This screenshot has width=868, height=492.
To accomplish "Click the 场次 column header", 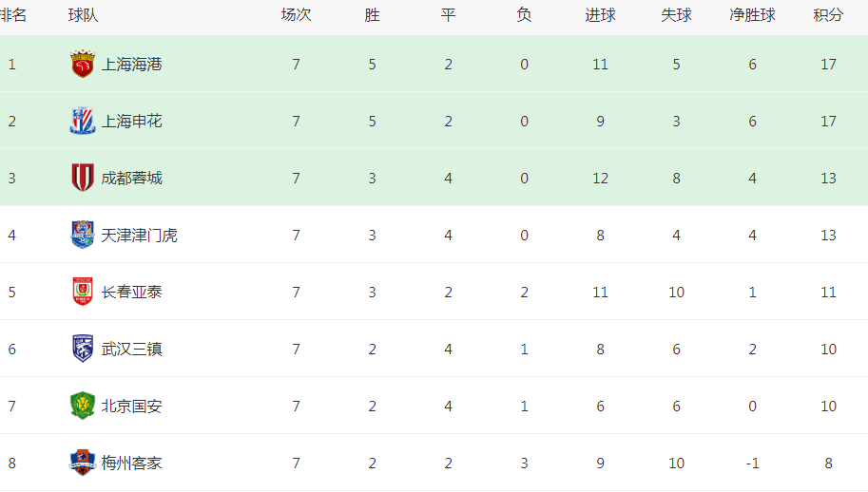I will click(297, 15).
